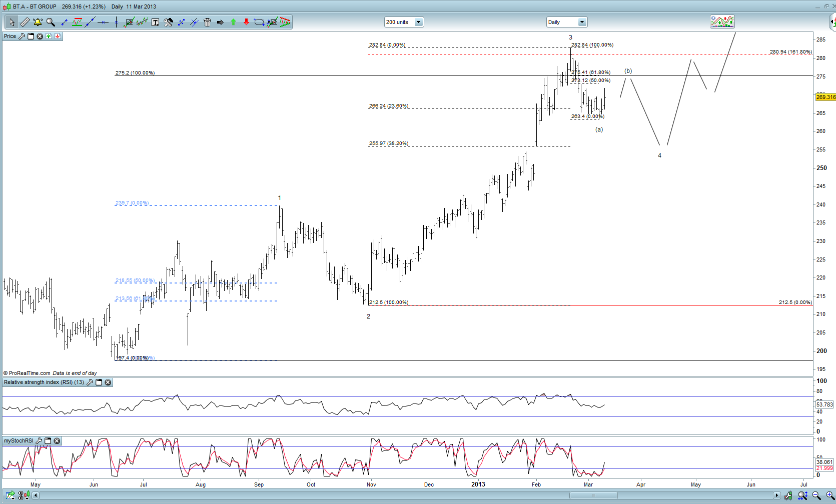Click the alarm bell alert icon

[x=38, y=22]
